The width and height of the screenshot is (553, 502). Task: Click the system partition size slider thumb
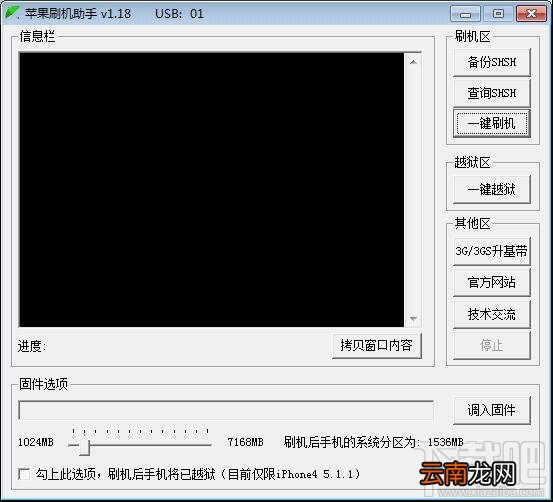coord(85,447)
